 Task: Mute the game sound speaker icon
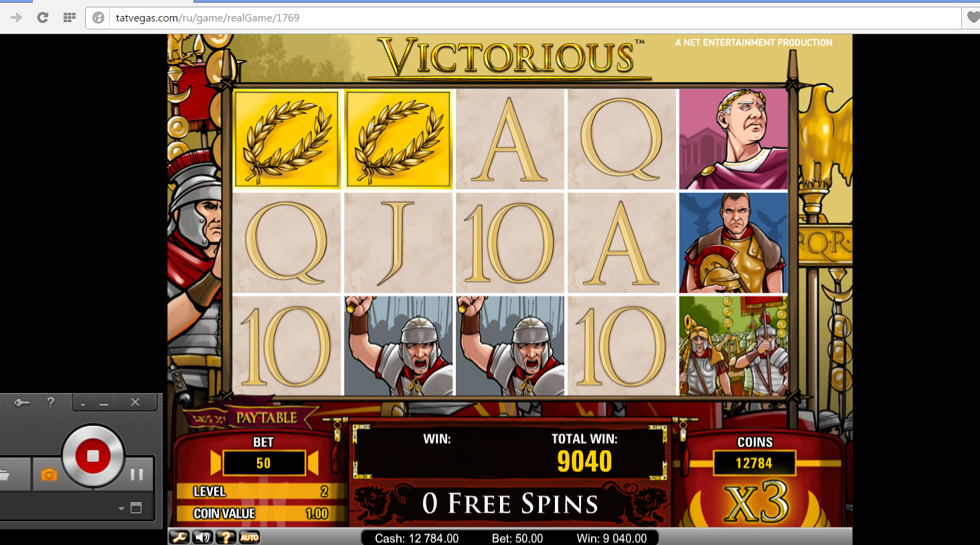203,537
